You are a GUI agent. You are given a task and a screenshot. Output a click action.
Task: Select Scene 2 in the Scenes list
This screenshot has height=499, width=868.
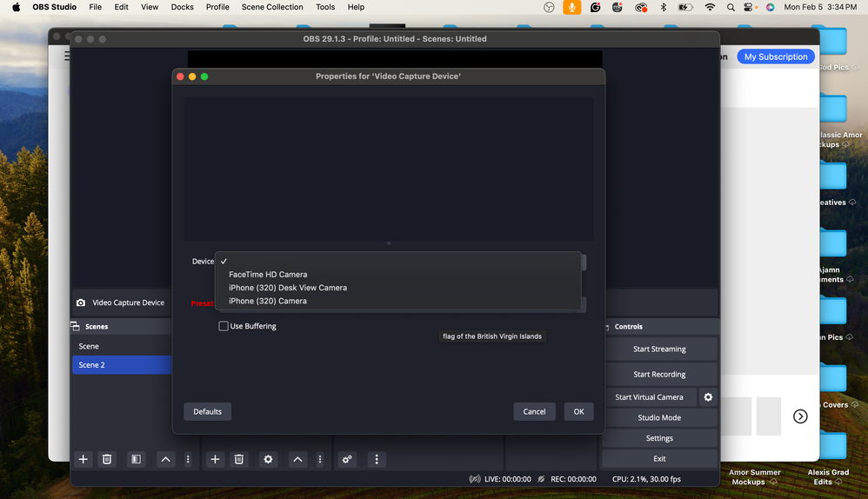tap(122, 365)
